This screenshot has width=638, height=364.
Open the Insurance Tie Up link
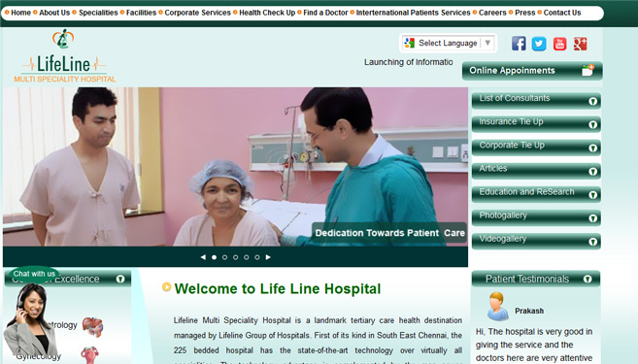coord(511,121)
